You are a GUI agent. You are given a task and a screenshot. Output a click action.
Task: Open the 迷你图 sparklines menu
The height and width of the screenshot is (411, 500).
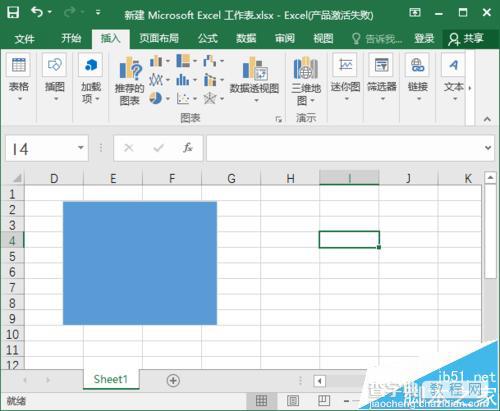(346, 78)
